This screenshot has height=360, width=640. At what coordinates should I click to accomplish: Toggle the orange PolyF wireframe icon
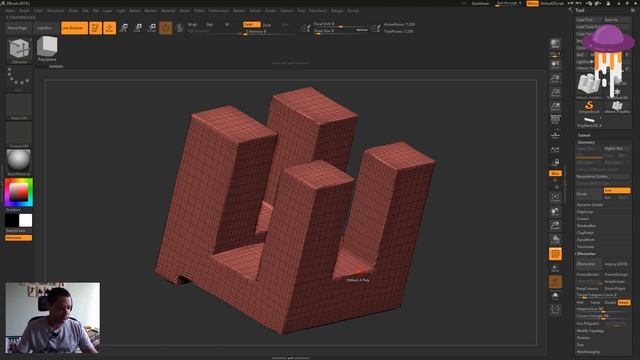tap(555, 254)
